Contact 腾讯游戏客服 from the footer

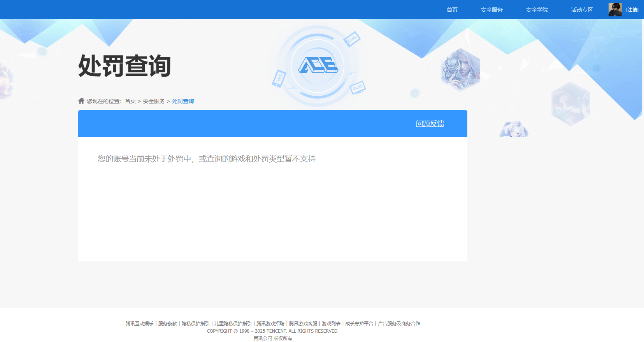tap(303, 324)
